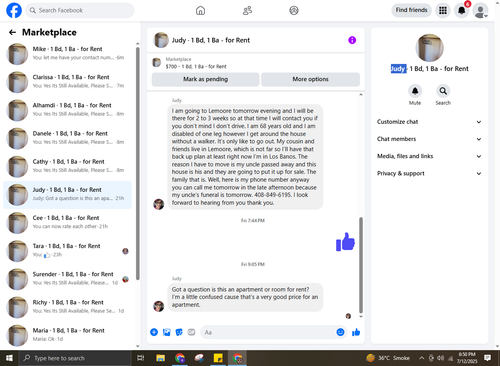Click the Search Facebook field
The height and width of the screenshot is (366, 500).
click(80, 10)
